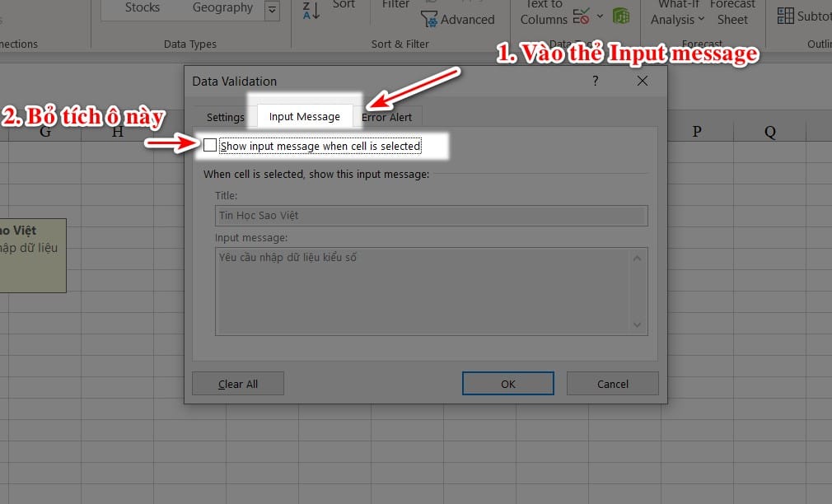The width and height of the screenshot is (832, 504).
Task: Click the 'When cell is selected, show this input message:' text
Action: (x=316, y=174)
